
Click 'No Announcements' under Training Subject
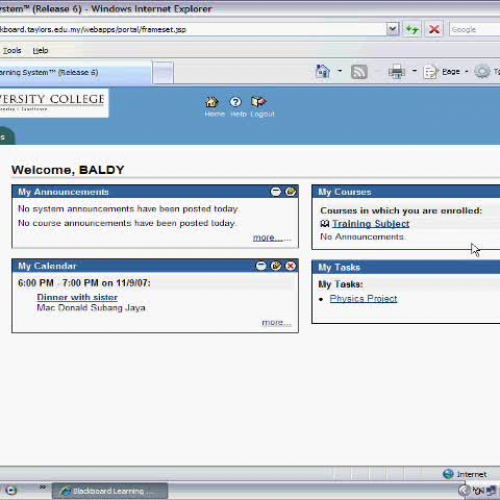pos(362,237)
